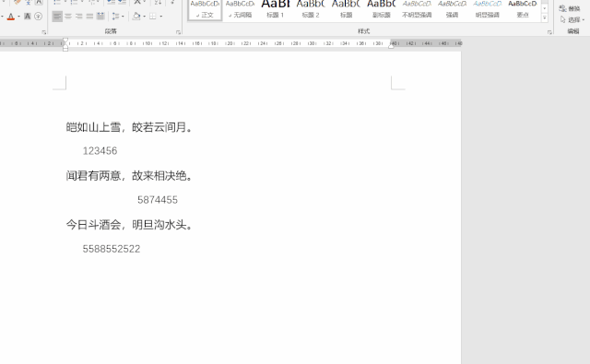Apply the 无间隔 (No Spacing) style
This screenshot has width=590, height=364.
[240, 10]
